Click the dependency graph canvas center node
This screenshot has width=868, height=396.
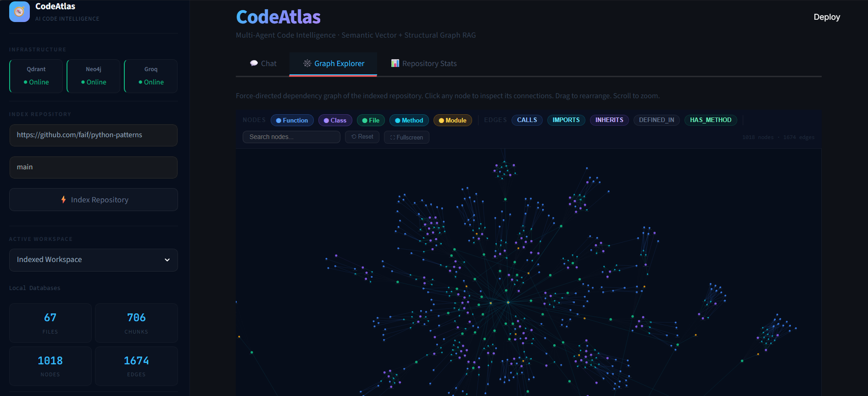tap(508, 302)
